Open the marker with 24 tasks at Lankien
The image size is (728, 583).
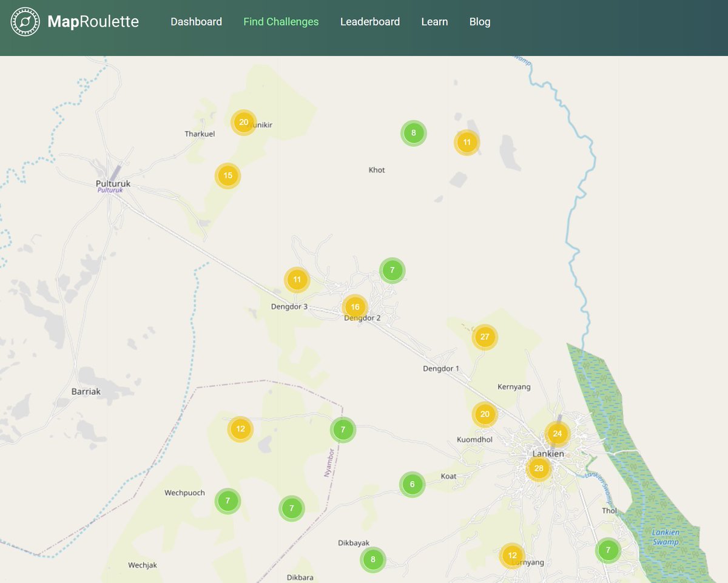558,433
